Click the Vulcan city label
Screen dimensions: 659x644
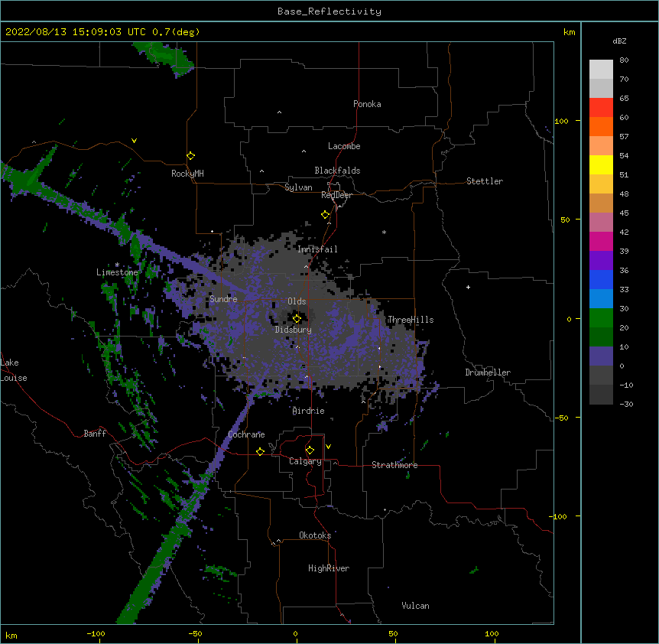coord(415,606)
